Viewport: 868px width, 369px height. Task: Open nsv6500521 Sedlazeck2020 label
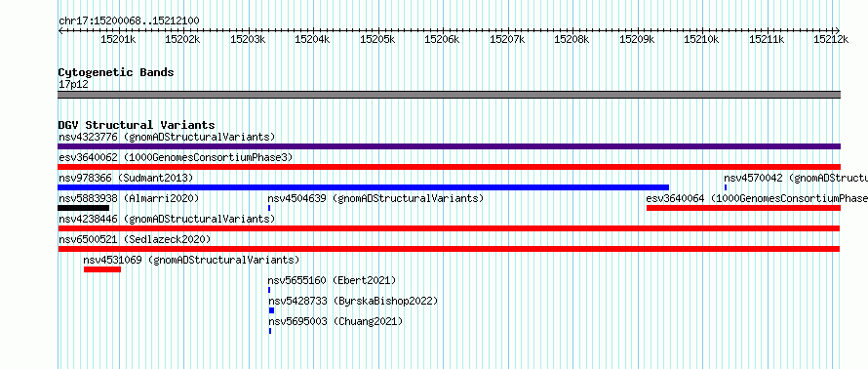point(135,239)
